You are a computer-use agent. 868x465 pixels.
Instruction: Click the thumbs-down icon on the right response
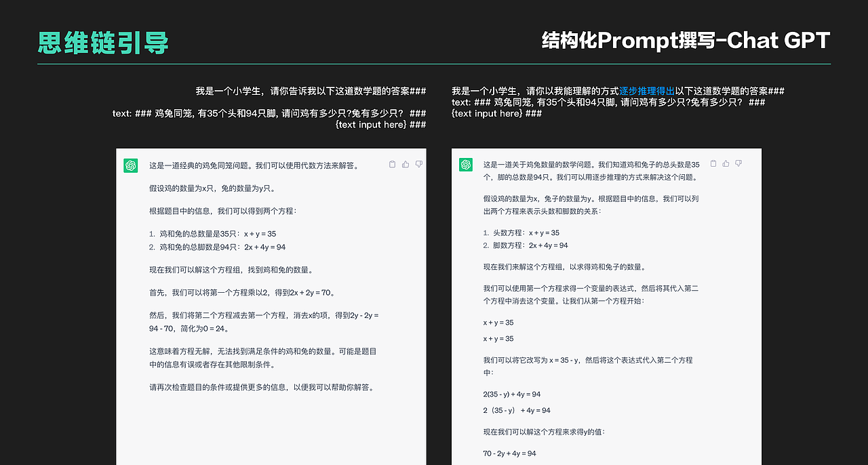tap(738, 163)
